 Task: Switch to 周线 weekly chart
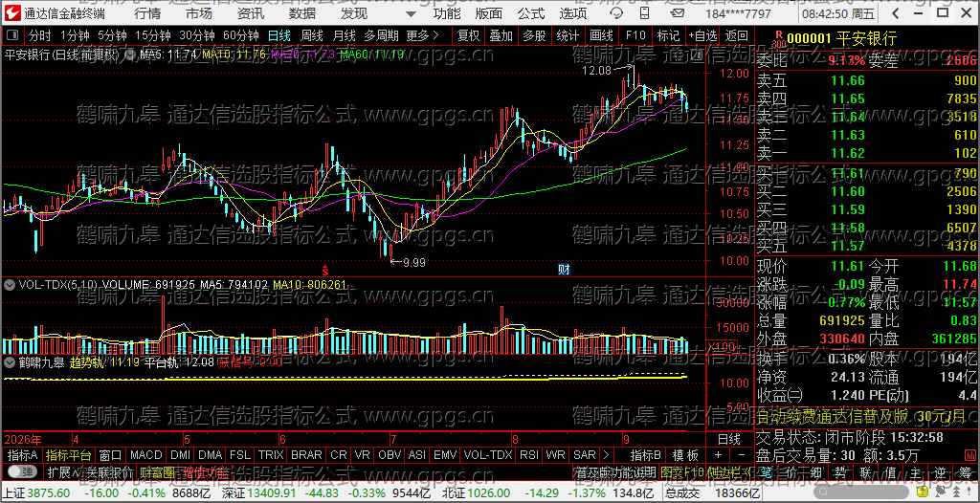coord(311,35)
